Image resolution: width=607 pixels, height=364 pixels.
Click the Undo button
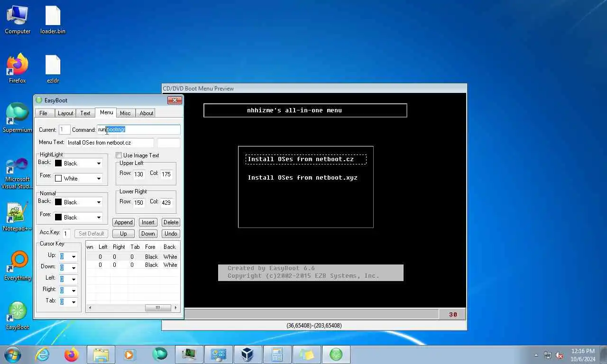click(x=171, y=234)
